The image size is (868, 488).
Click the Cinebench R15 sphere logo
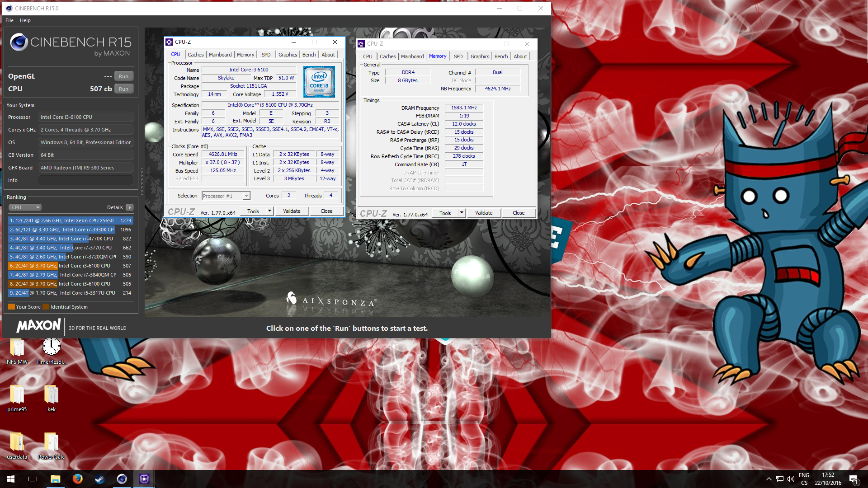tap(19, 42)
